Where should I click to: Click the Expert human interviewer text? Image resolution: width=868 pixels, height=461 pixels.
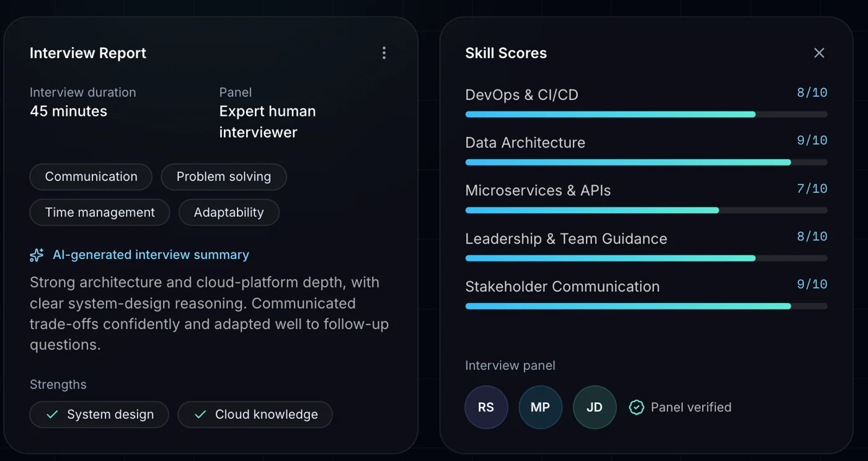(x=268, y=122)
